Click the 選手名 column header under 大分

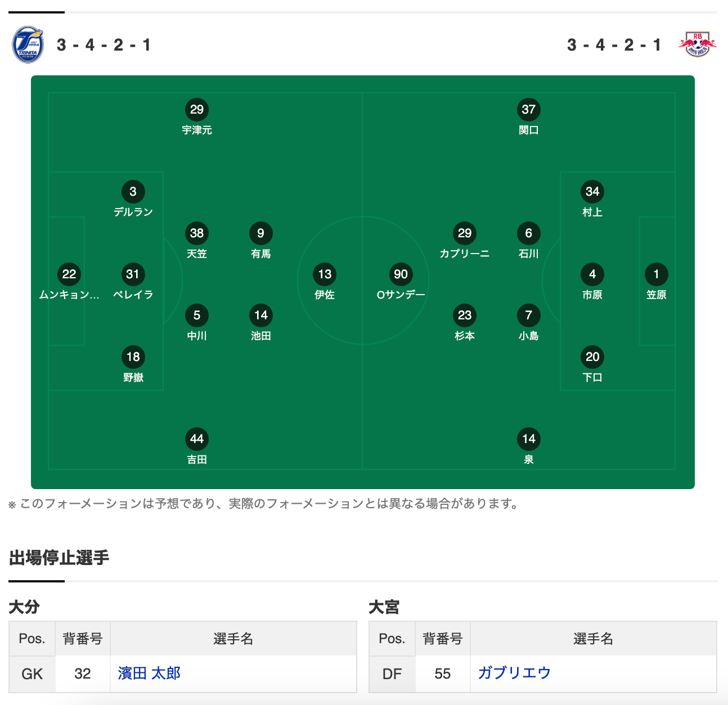pos(233,639)
